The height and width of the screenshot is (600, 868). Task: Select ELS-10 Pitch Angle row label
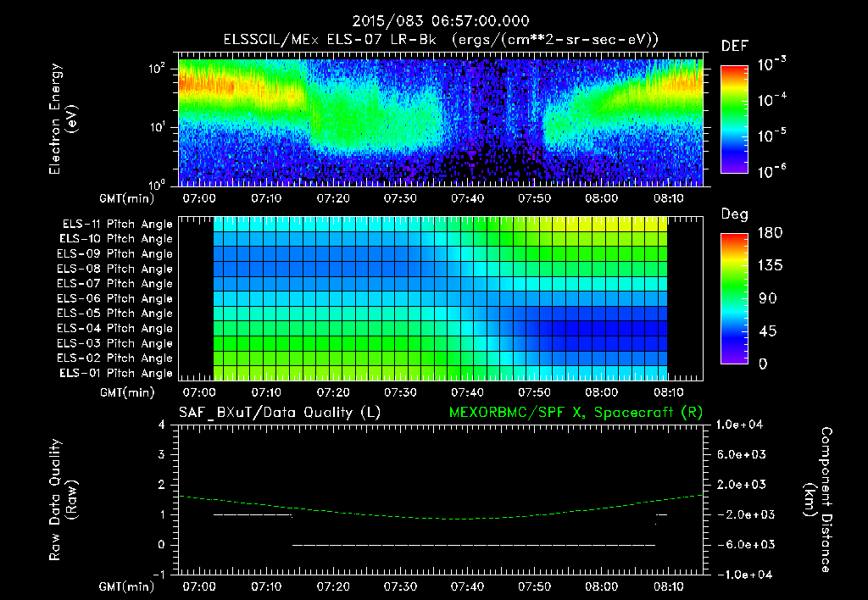pos(116,239)
